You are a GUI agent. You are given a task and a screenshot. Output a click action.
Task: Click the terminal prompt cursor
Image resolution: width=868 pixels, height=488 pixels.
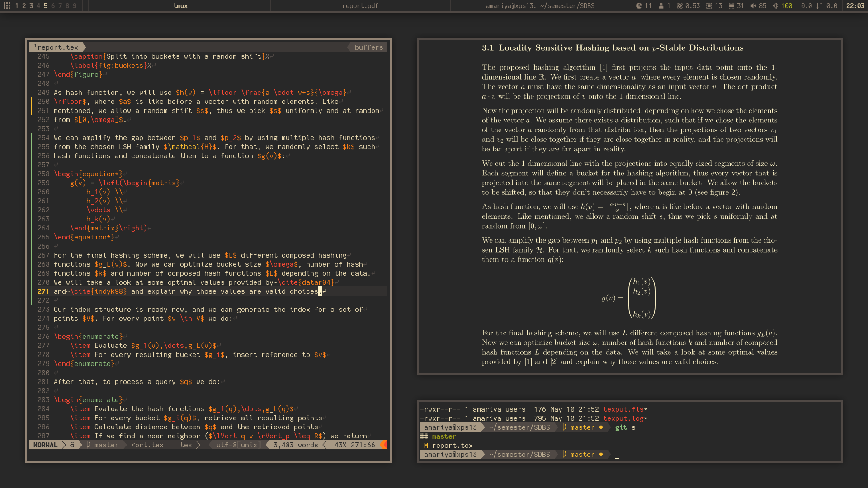tap(617, 455)
